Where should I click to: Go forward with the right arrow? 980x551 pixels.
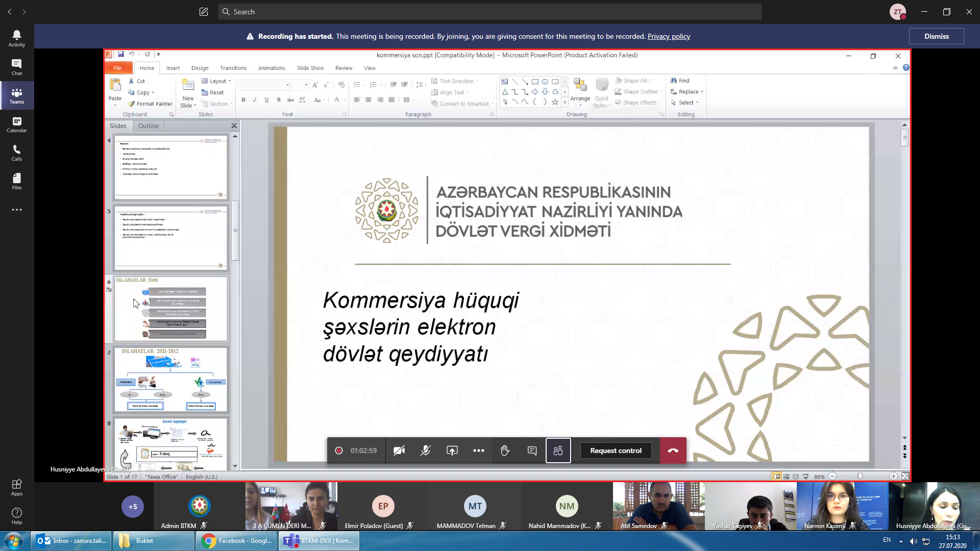pos(24,12)
